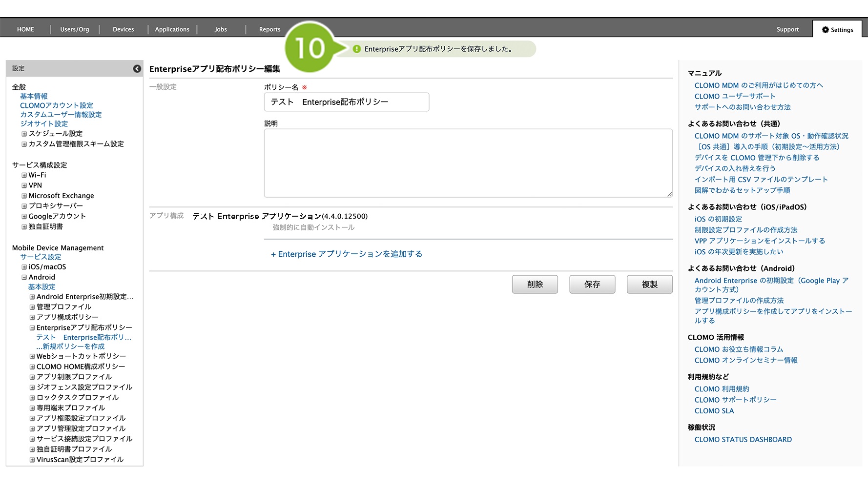Click the 保存 button
This screenshot has height=488, width=868.
(x=592, y=284)
